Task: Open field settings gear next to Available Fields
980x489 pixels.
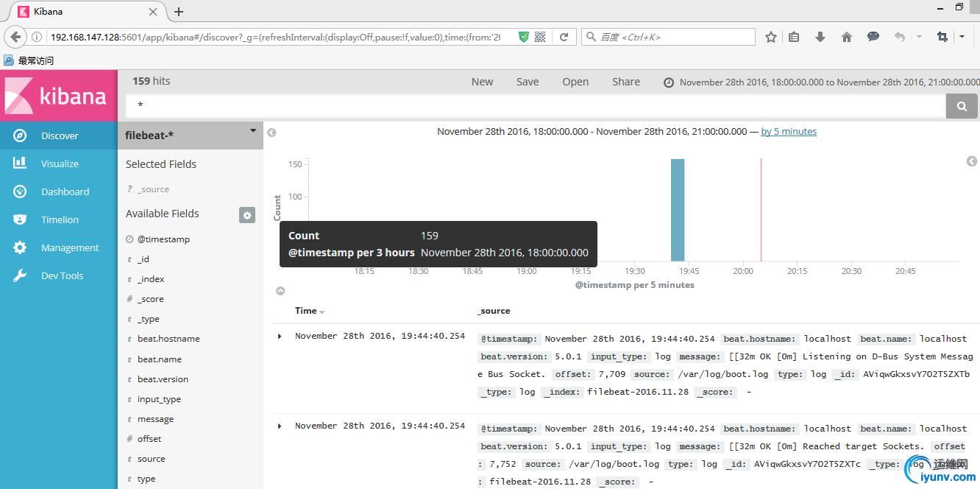Action: [247, 215]
